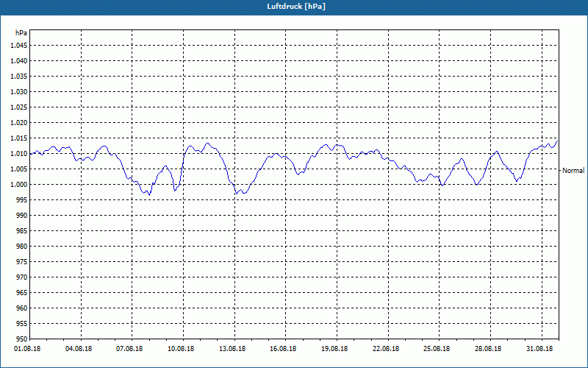Click the 1.015 axis value
The image size is (588, 368).
coord(19,138)
